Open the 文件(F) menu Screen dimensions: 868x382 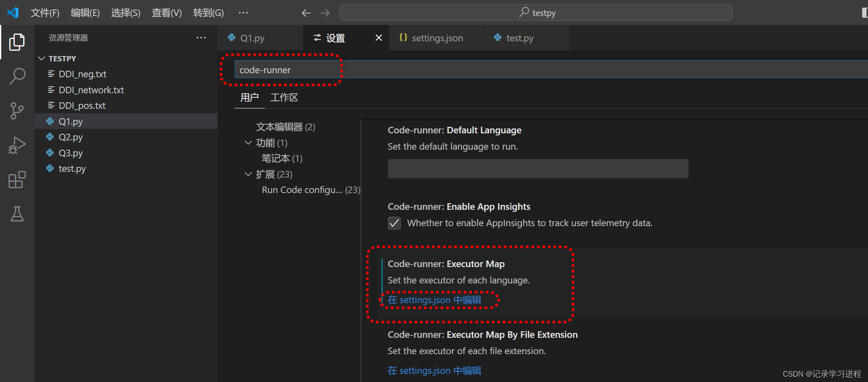pos(45,13)
